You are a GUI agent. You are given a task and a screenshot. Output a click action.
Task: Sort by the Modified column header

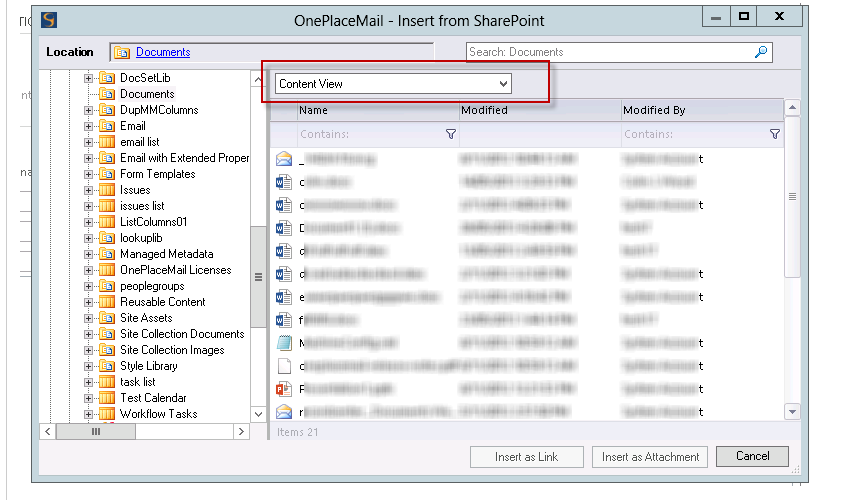pos(540,110)
